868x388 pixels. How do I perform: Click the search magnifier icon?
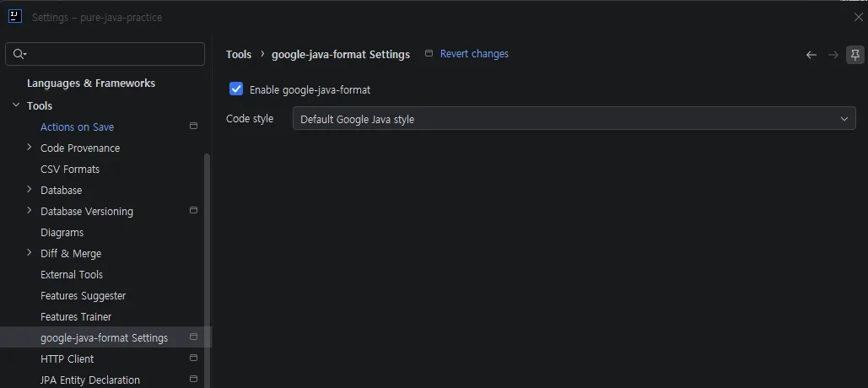[19, 54]
